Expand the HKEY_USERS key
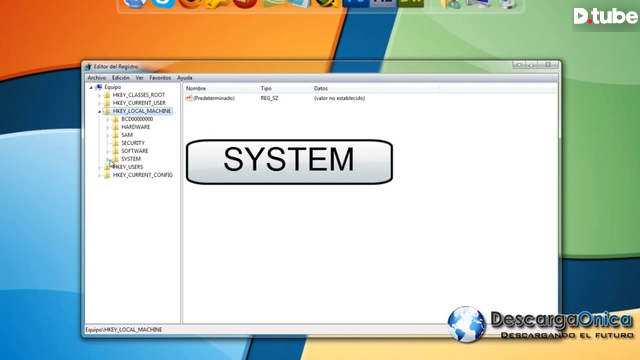This screenshot has height=360, width=640. pos(99,167)
